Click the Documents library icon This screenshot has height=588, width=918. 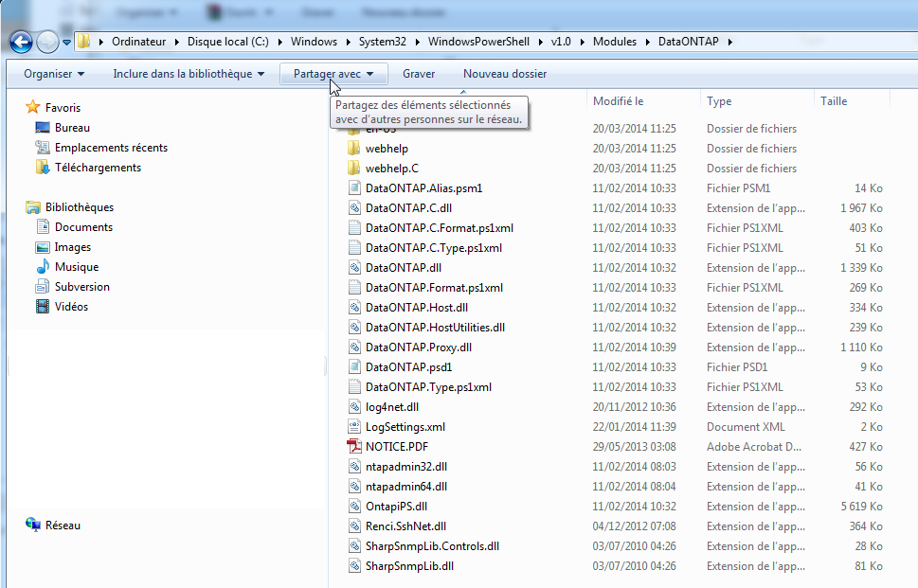(42, 227)
